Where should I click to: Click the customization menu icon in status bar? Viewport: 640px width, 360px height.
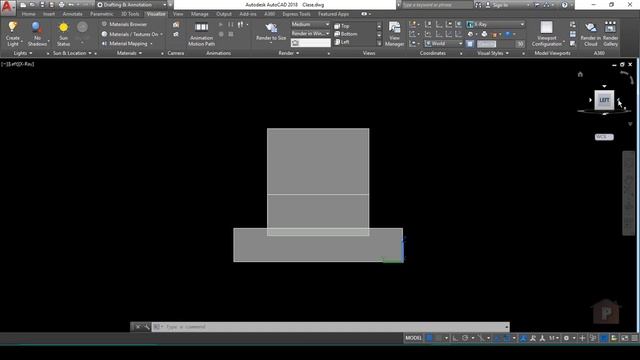(x=635, y=338)
